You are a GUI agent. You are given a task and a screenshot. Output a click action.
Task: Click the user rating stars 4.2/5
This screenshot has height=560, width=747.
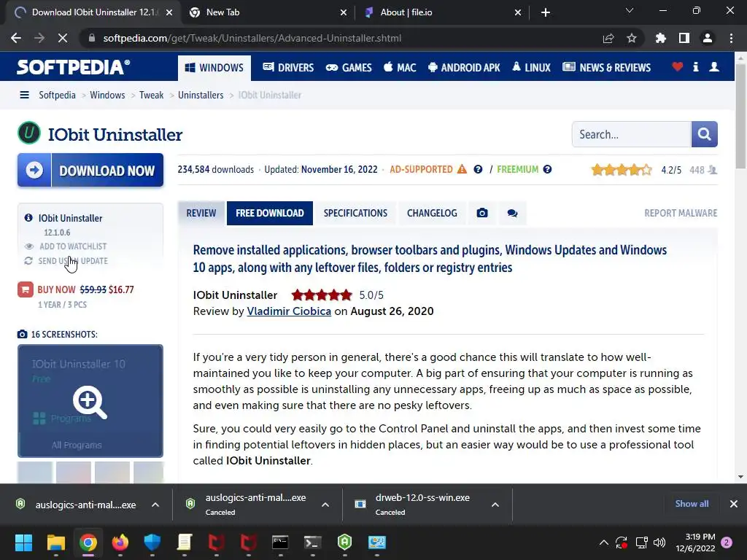click(x=622, y=169)
